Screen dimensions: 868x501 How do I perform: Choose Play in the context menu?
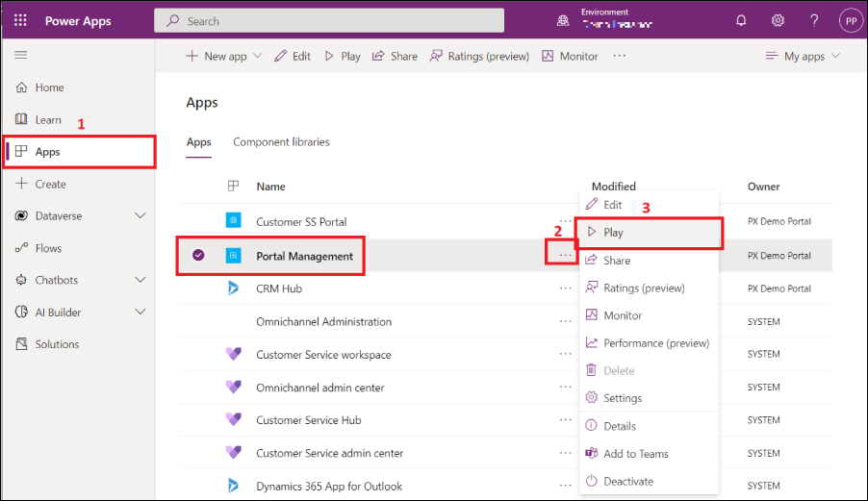coord(649,233)
